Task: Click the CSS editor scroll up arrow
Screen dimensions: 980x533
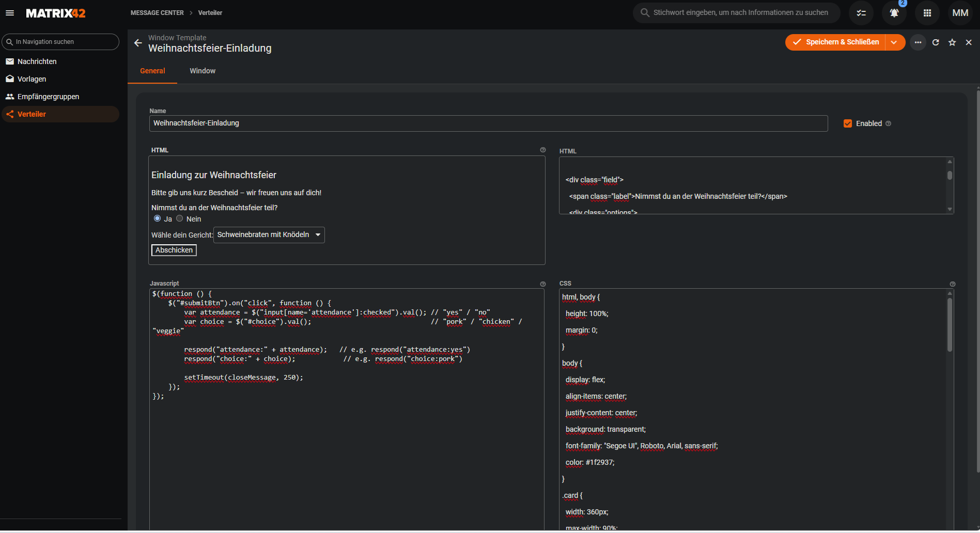Action: click(x=950, y=293)
